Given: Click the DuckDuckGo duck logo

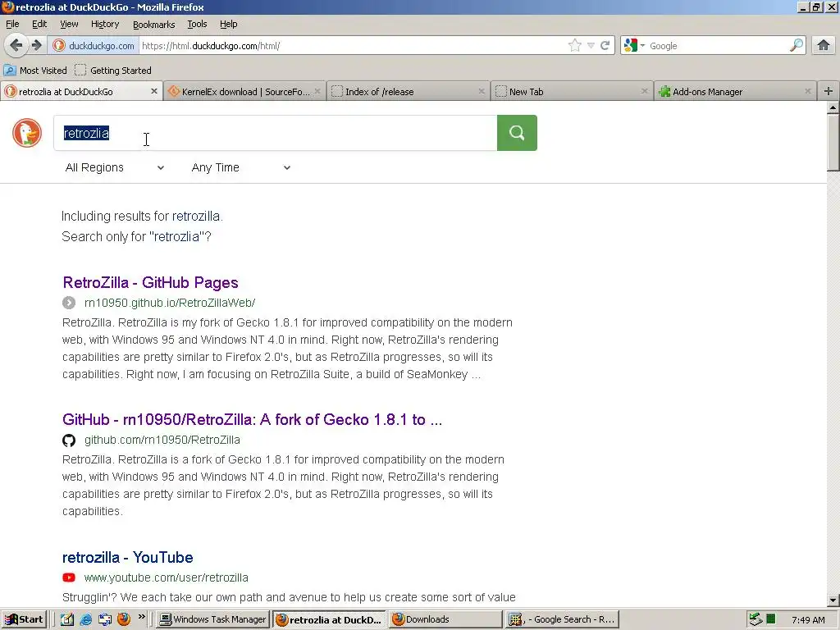Looking at the screenshot, I should 27,133.
